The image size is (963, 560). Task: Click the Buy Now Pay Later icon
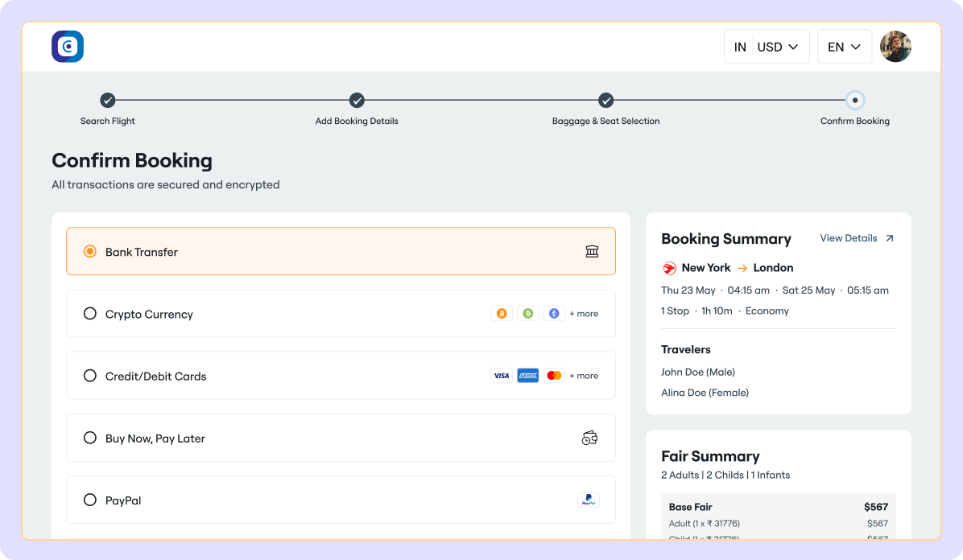[x=589, y=437]
